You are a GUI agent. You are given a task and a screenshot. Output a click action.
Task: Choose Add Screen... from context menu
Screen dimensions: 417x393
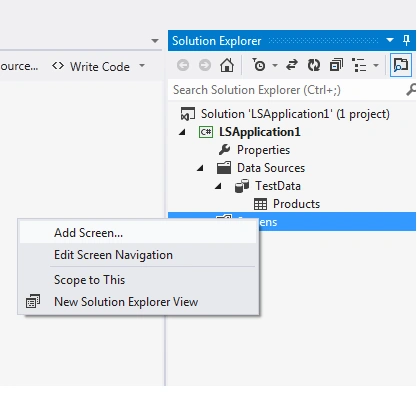(138, 233)
